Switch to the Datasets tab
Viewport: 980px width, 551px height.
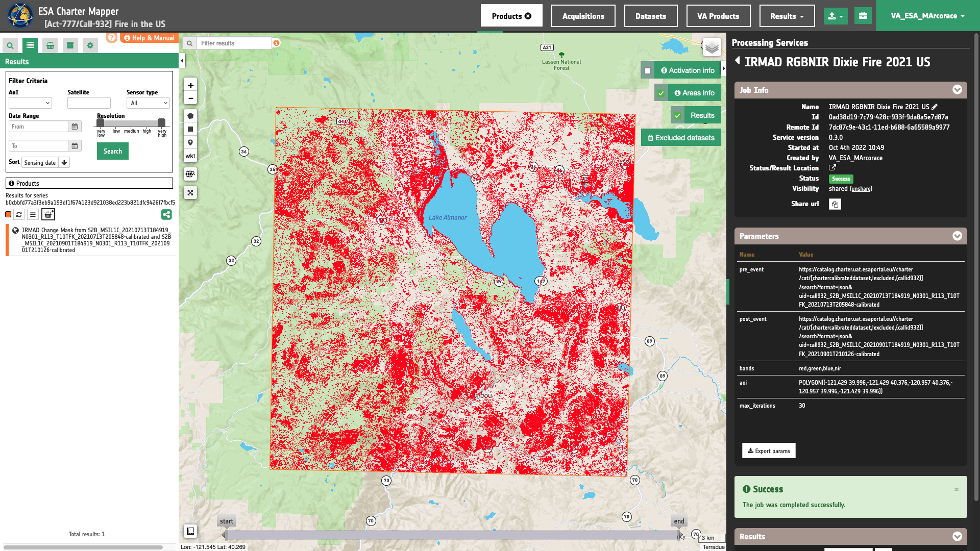651,16
